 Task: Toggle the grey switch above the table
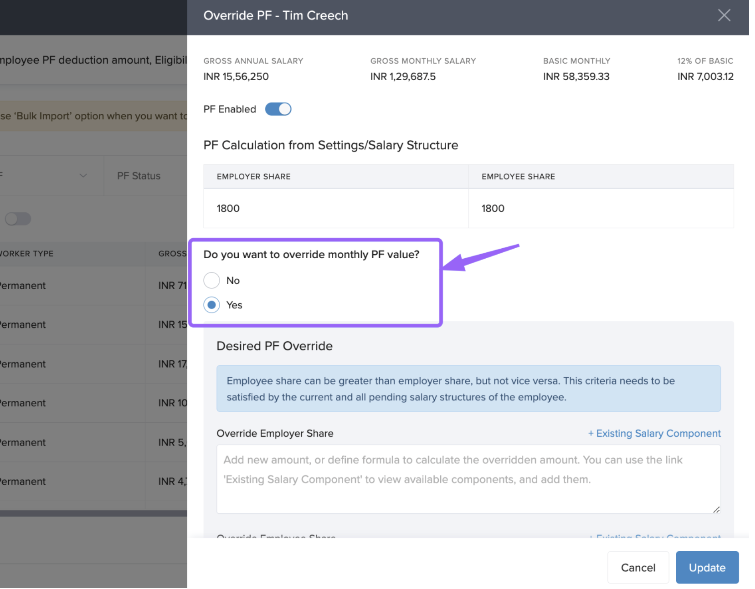(17, 219)
